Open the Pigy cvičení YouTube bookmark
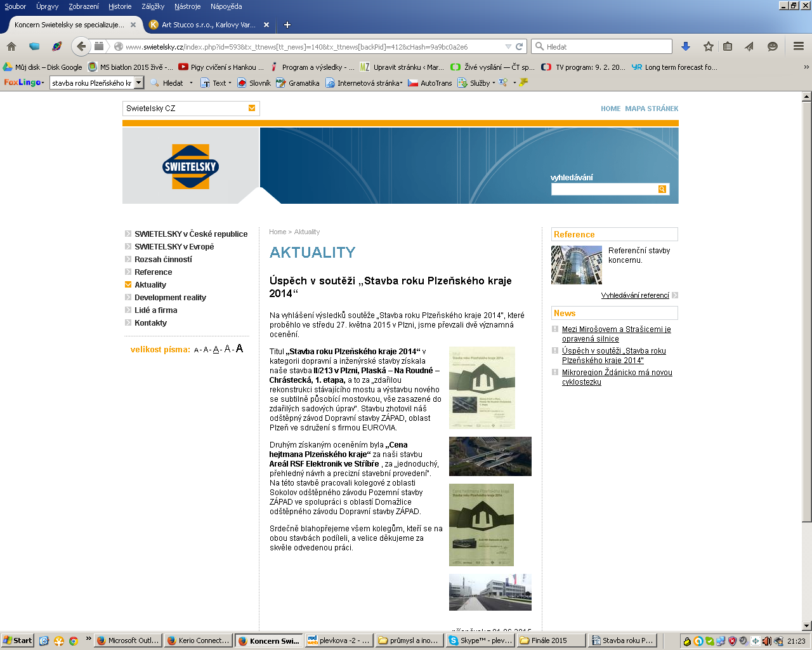 tap(221, 67)
